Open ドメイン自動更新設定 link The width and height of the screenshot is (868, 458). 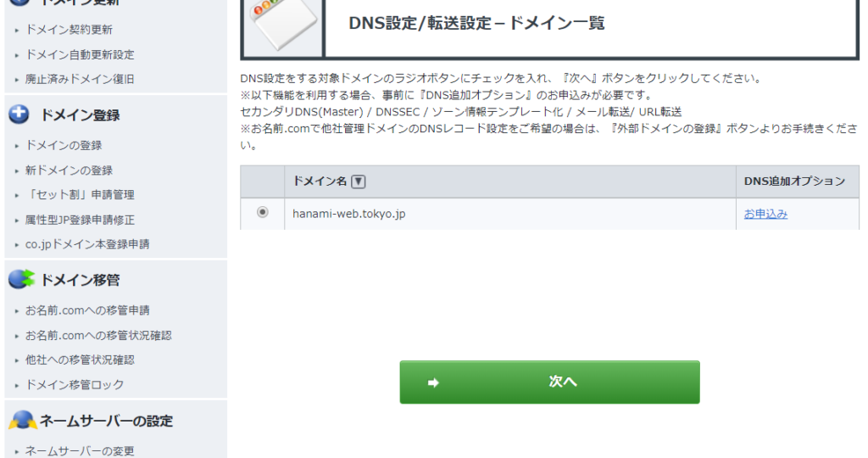point(80,55)
